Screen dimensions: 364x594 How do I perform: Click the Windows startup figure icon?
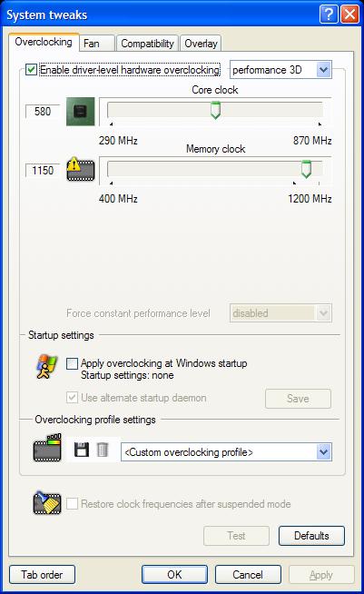pos(46,367)
